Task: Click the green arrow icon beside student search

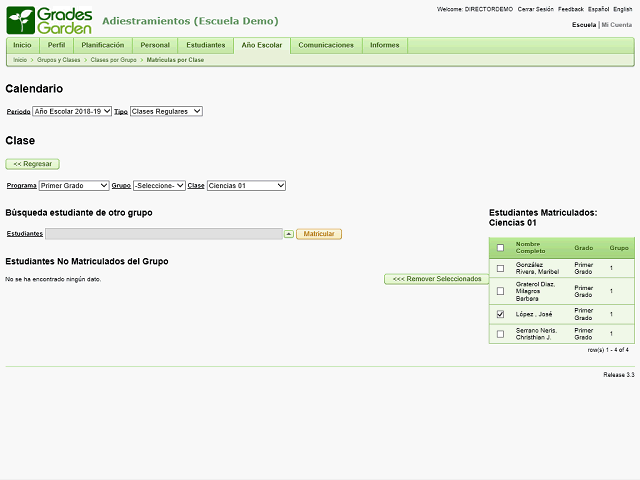Action: coord(289,234)
